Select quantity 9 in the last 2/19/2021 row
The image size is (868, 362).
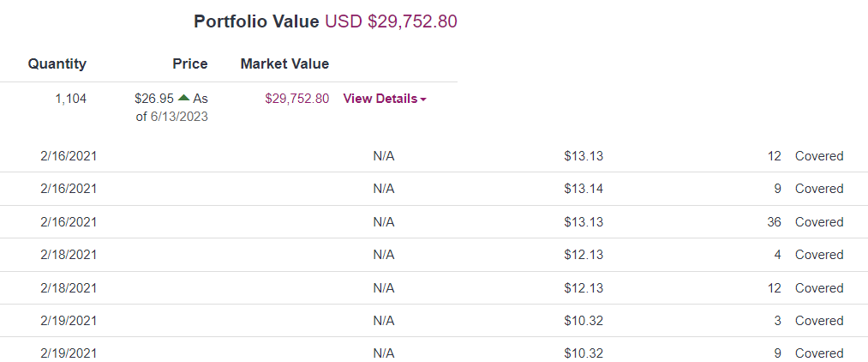tap(777, 353)
